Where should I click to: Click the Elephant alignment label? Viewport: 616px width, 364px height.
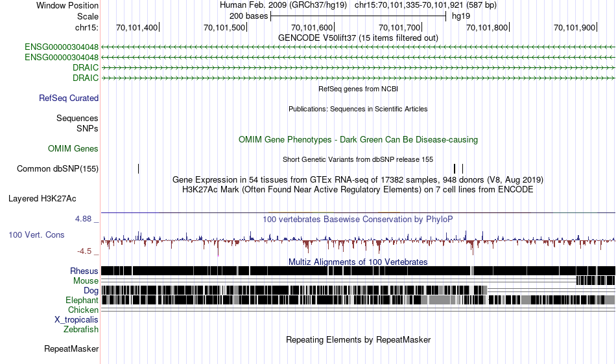pos(82,300)
